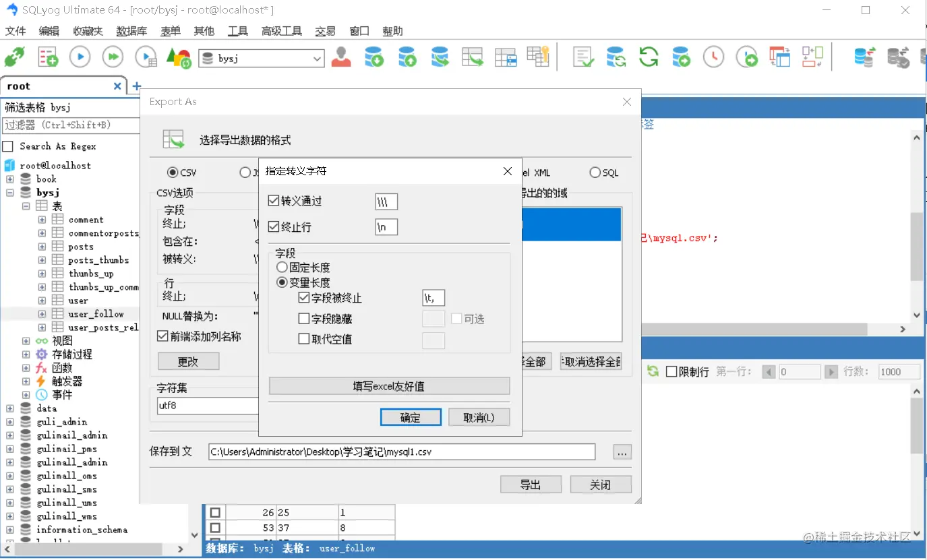The width and height of the screenshot is (927, 560).
Task: Click the plain red clock icon
Action: 714,57
